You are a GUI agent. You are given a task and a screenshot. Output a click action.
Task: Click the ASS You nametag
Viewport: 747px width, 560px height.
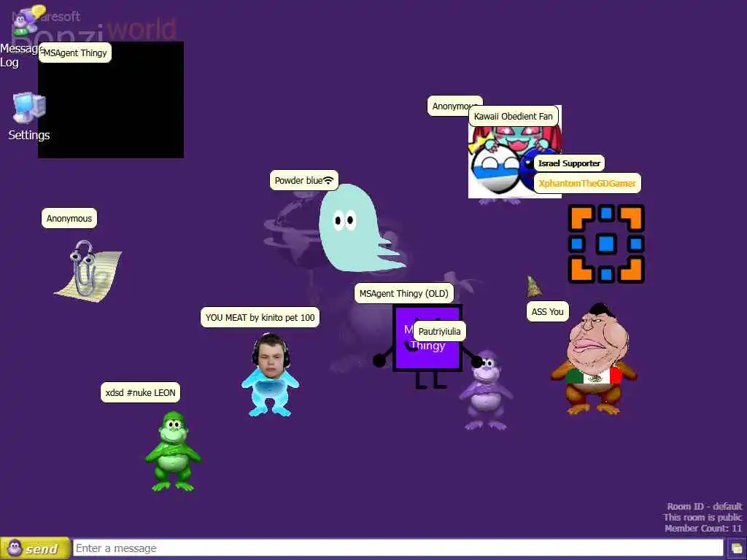547,312
